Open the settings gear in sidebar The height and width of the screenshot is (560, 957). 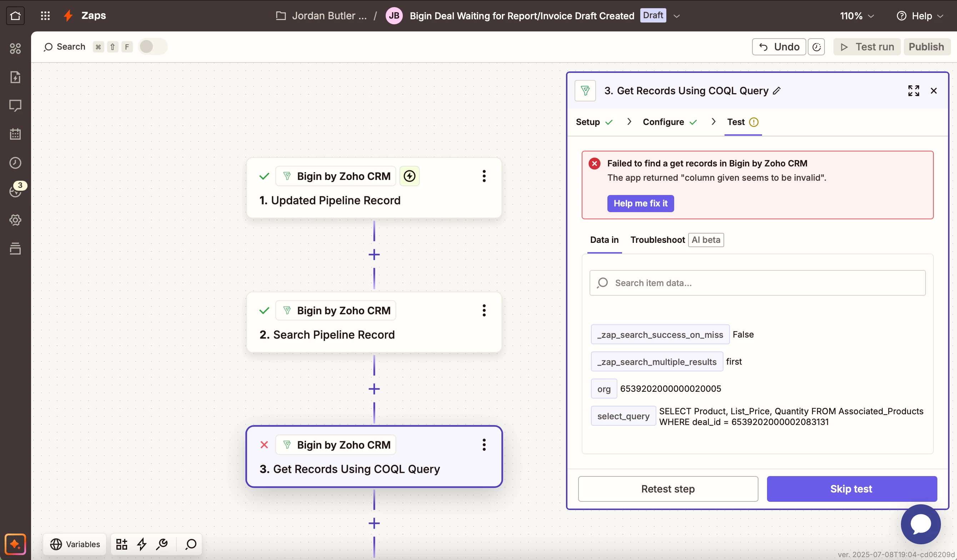point(15,220)
